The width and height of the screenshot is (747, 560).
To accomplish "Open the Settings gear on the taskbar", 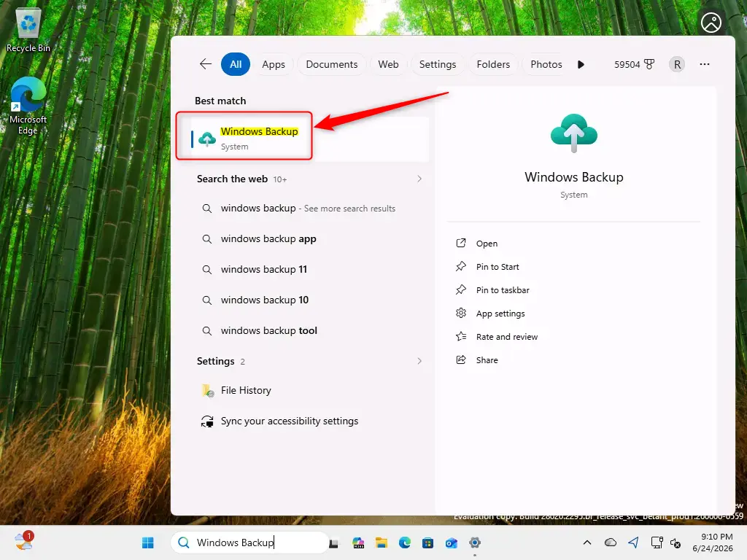I will pyautogui.click(x=474, y=542).
